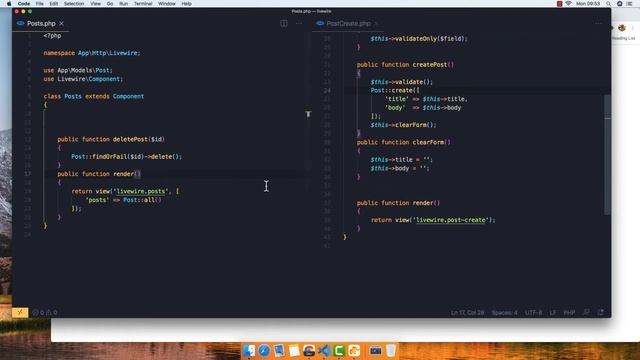Open the Preview app in the dock
640x360 pixels.
click(279, 351)
